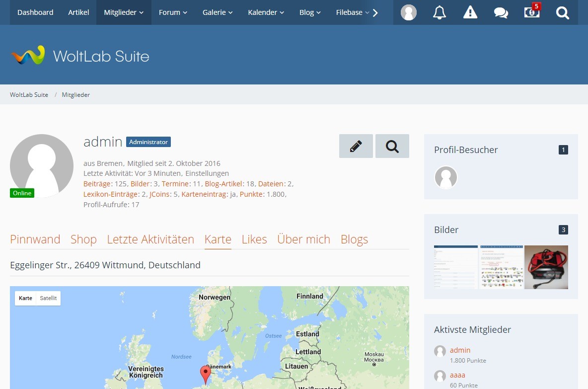This screenshot has width=588, height=389.
Task: Open second Bilder thumbnail with smileys
Action: coord(501,267)
